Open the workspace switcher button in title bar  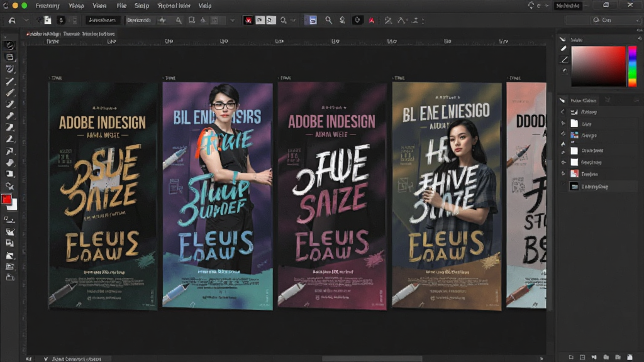pyautogui.click(x=568, y=5)
